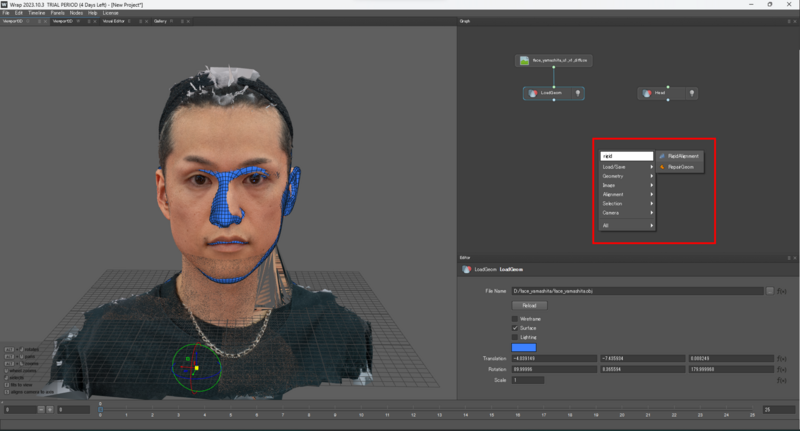Expand the Geometry node submenu
Viewport: 800px width, 431px height.
click(x=628, y=176)
